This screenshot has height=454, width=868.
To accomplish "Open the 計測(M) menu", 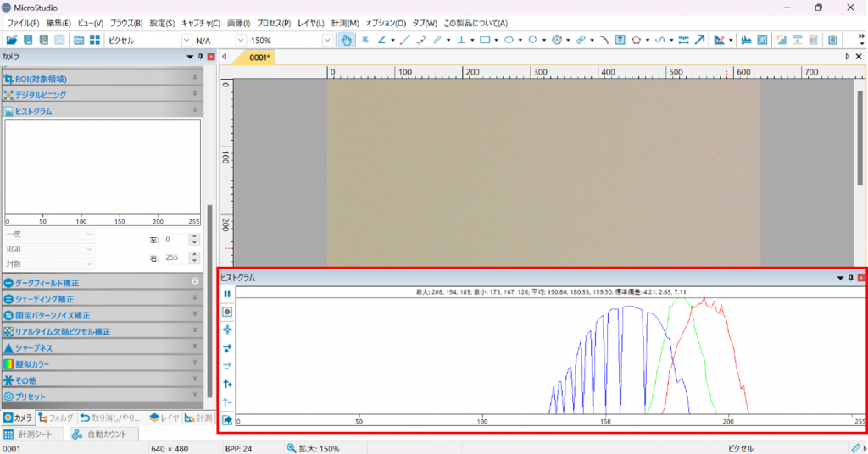I will (345, 23).
